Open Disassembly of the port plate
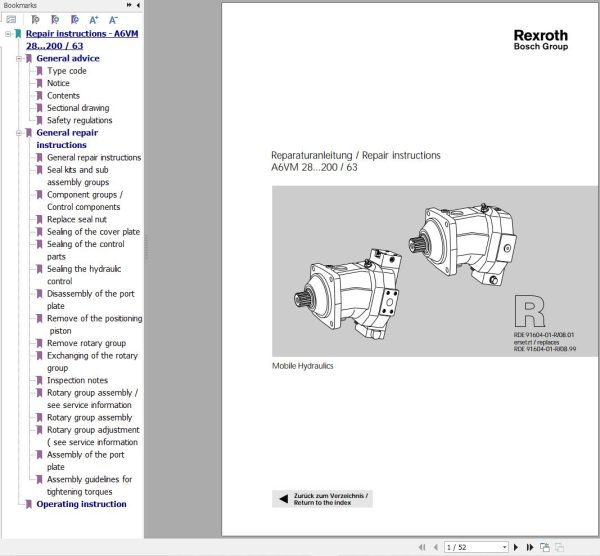 [91, 300]
